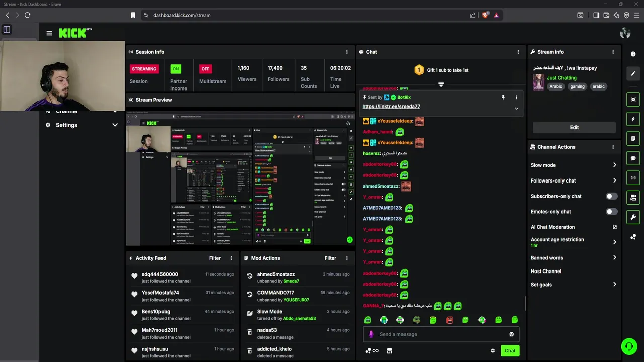Expand the pinned message chevron

(516, 108)
